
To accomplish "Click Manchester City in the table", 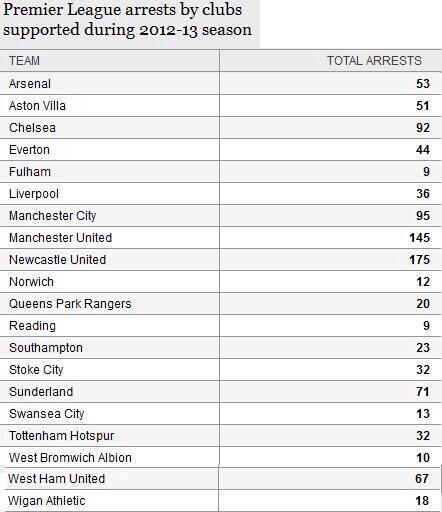I will click(x=53, y=216).
